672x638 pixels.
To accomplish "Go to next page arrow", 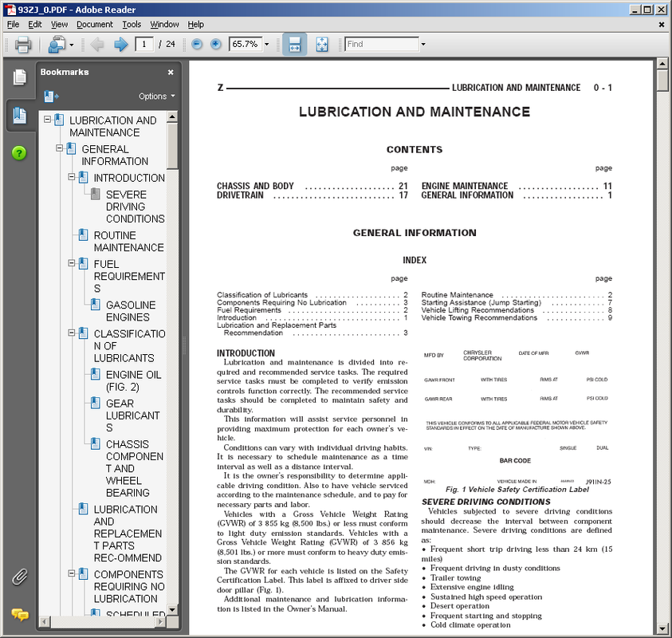I will coord(121,44).
